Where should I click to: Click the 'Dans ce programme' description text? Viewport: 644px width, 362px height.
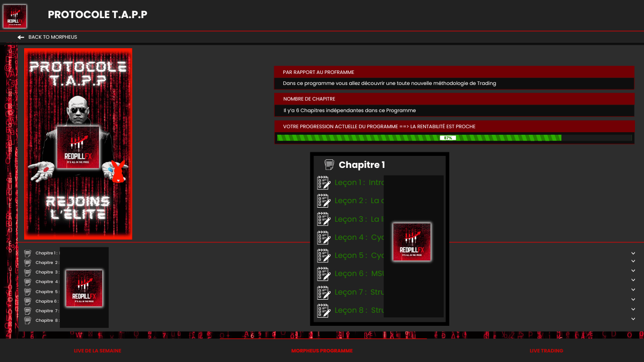(x=389, y=83)
